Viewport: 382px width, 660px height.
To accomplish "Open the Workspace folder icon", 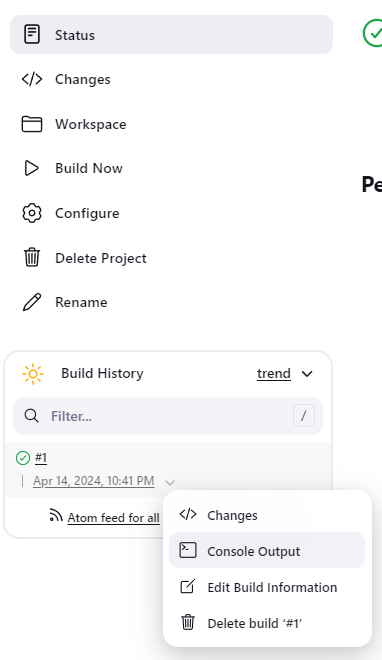I will coord(32,124).
